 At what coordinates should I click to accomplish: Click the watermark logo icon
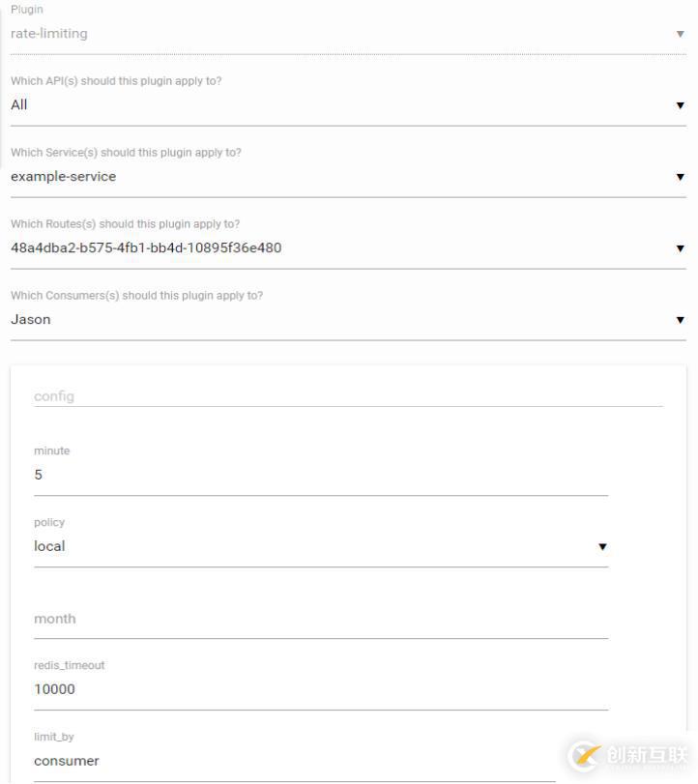[x=585, y=755]
